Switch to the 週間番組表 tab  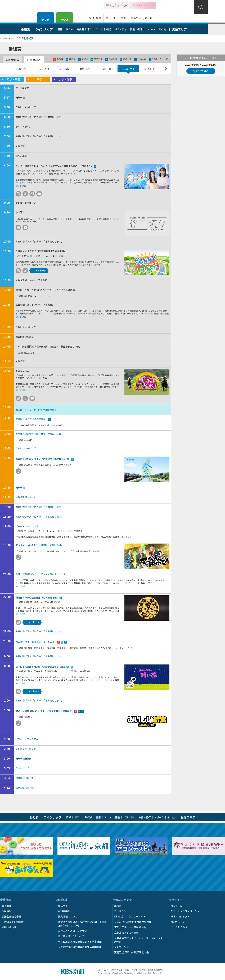[x=12, y=60]
